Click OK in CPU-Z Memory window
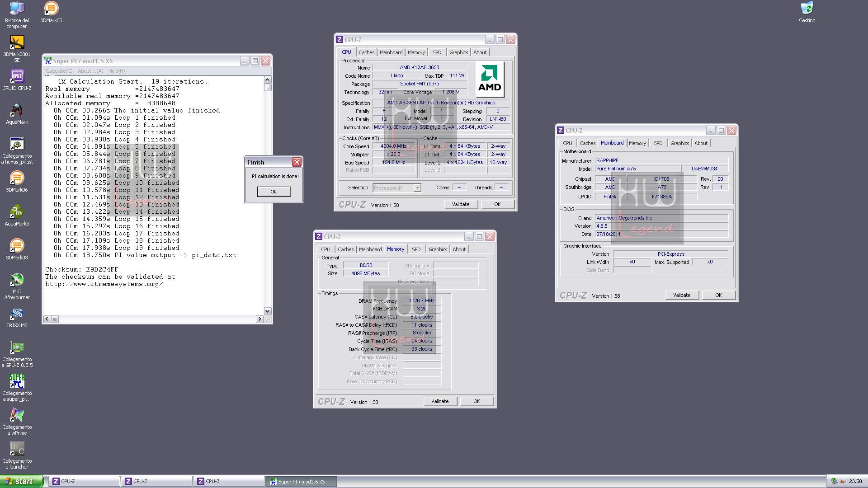Image resolution: width=868 pixels, height=488 pixels. tap(476, 401)
